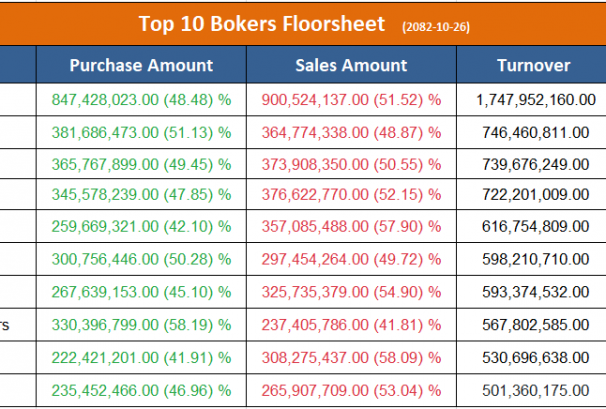Select purchase amount 847,428,023.00 cell
The height and width of the screenshot is (409, 606).
pos(141,99)
